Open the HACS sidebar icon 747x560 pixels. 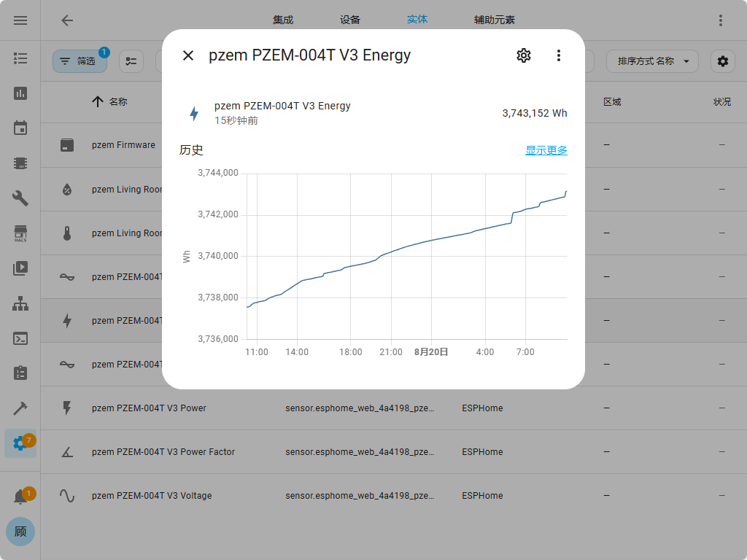point(20,233)
